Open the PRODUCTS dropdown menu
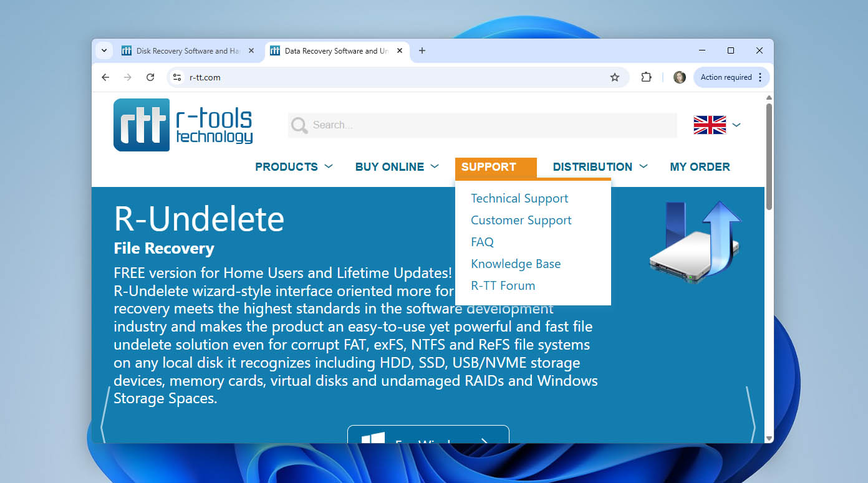The width and height of the screenshot is (868, 483). [293, 166]
